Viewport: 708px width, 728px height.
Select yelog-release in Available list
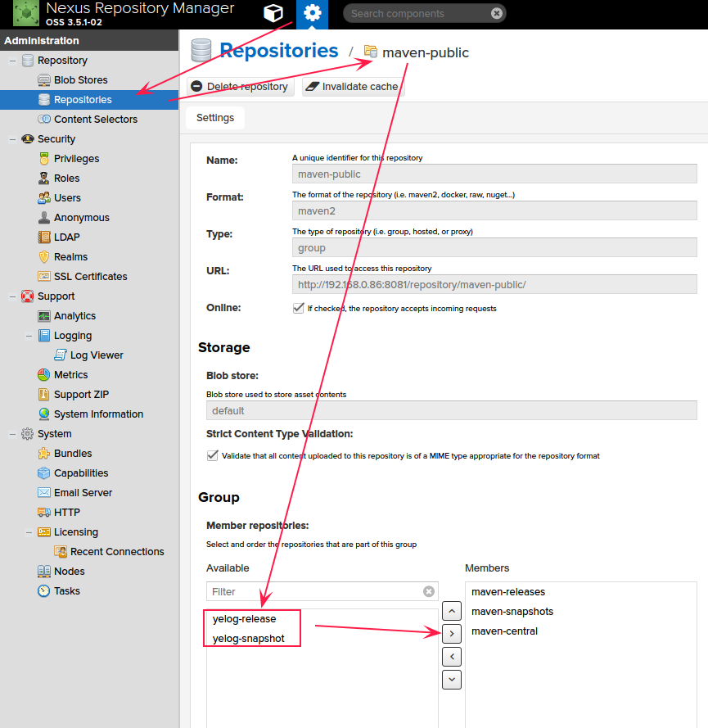[x=244, y=619]
